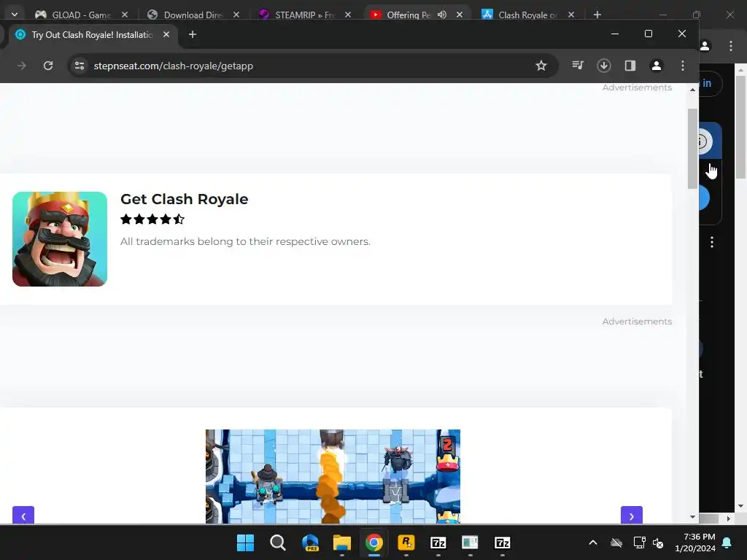Click the Clash Royale king icon
Viewport: 747px width, 560px height.
click(x=60, y=239)
